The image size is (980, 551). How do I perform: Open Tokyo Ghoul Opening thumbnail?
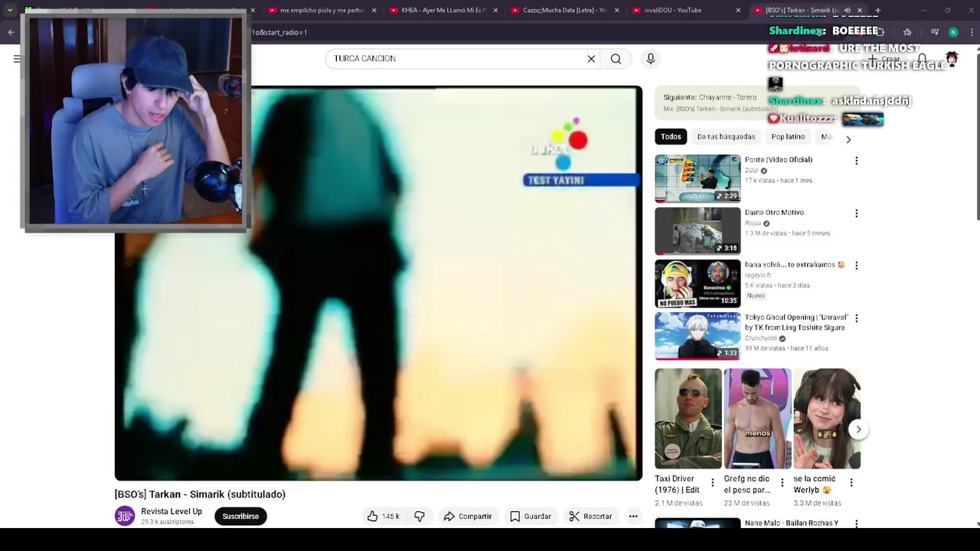697,335
